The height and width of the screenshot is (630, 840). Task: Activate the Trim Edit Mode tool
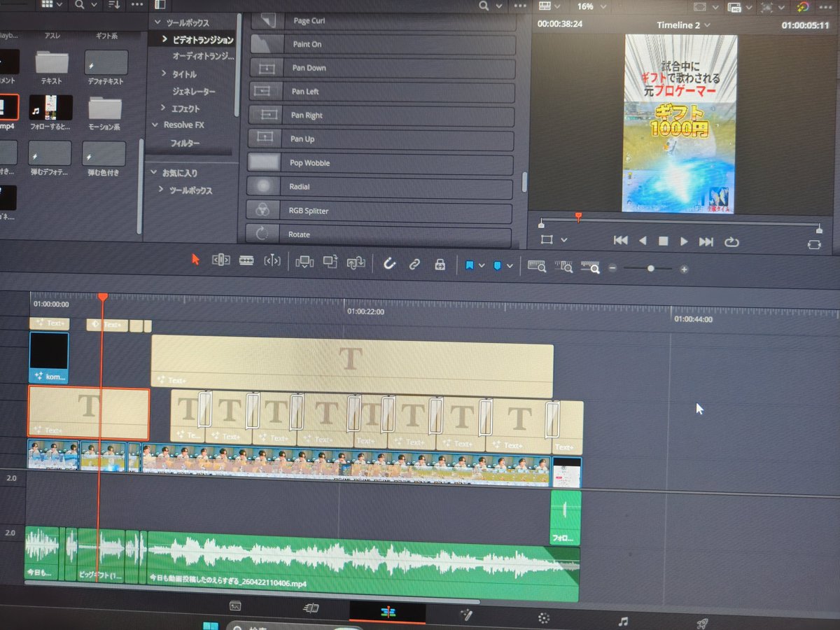[x=220, y=260]
